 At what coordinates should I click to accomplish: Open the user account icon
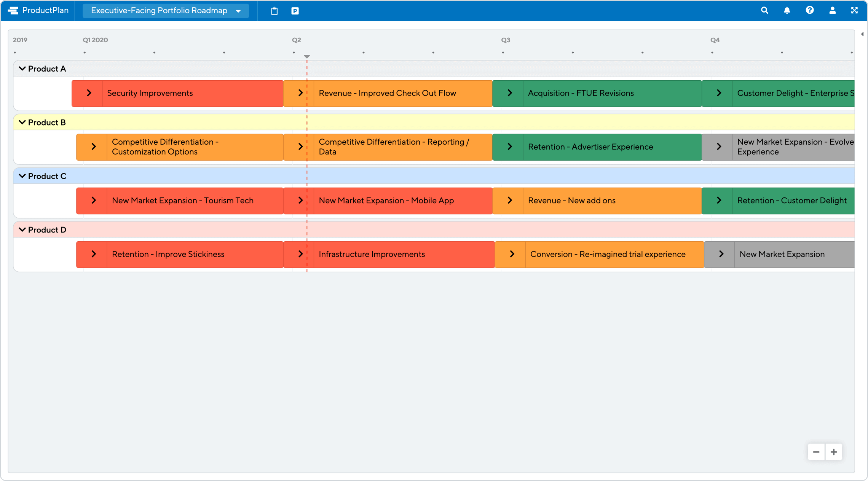coord(833,11)
